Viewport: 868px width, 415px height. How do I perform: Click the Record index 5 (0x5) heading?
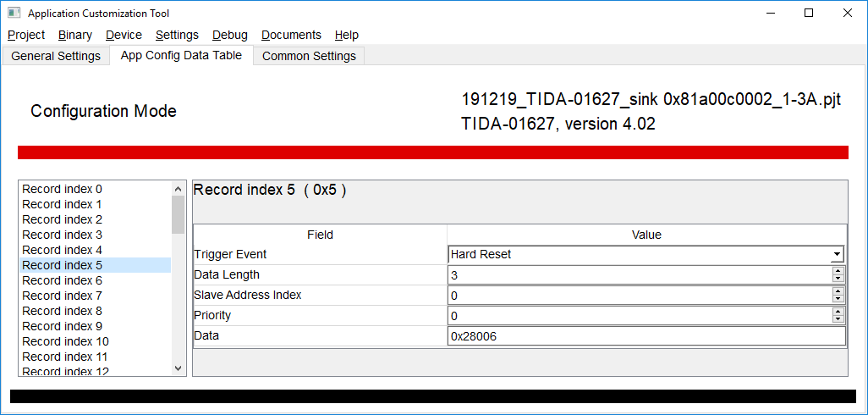point(270,190)
